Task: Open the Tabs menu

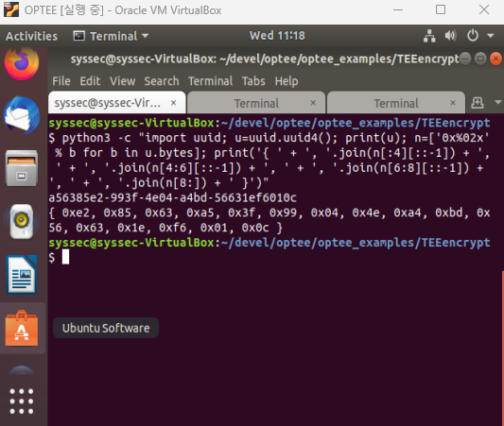Action: pos(253,81)
